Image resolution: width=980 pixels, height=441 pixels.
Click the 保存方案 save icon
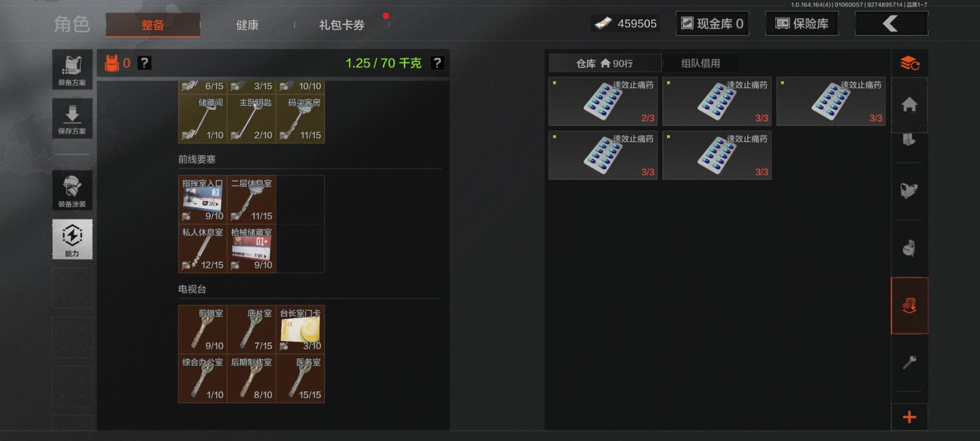coord(72,118)
